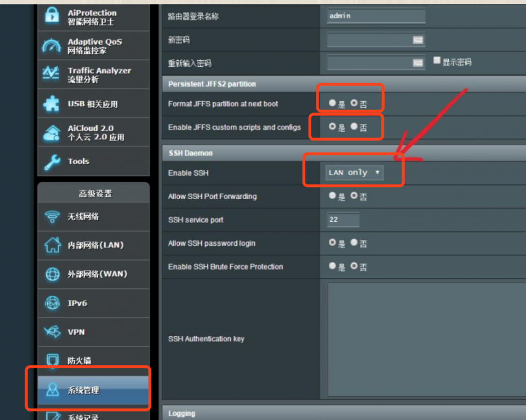526x420 pixels.
Task: Click the wireless network Wi-Fi icon
Action: coord(52,217)
